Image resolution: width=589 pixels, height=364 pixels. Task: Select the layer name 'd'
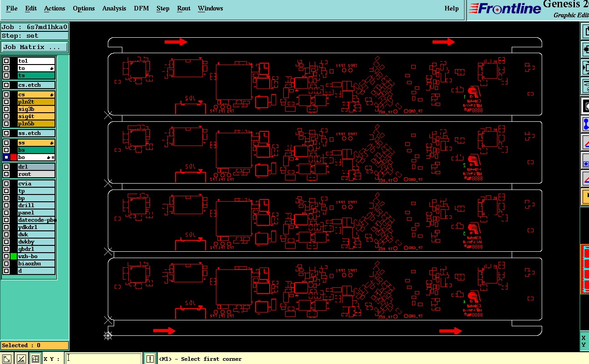[36, 271]
